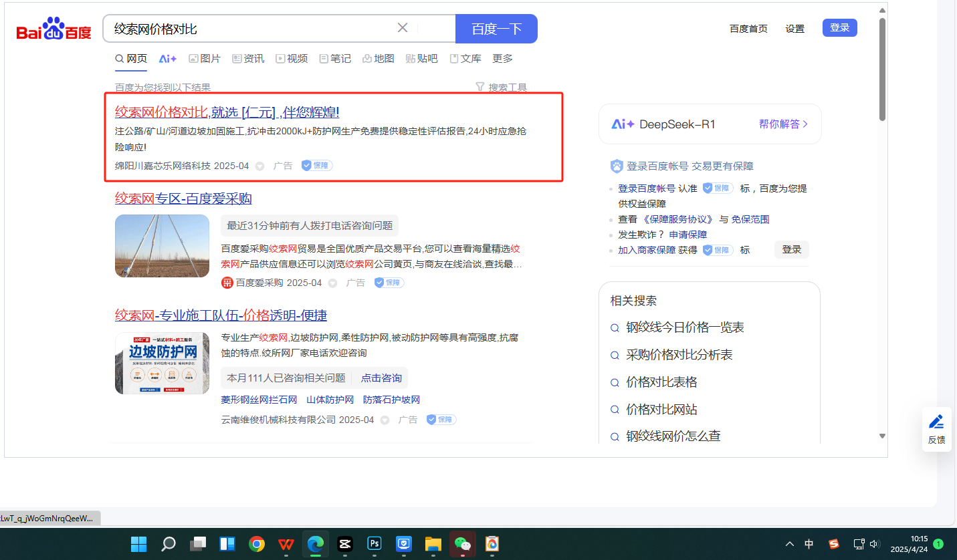
Task: Click the Baidu logo
Action: click(x=54, y=29)
